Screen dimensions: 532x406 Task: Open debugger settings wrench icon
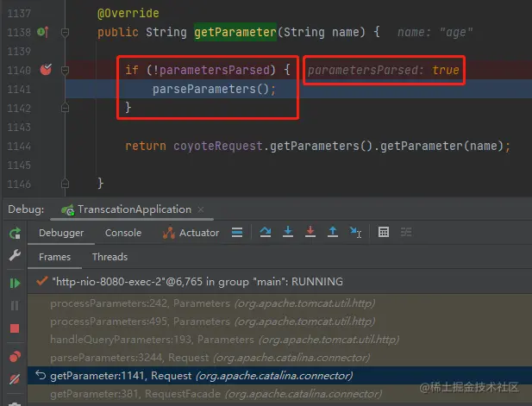[15, 255]
